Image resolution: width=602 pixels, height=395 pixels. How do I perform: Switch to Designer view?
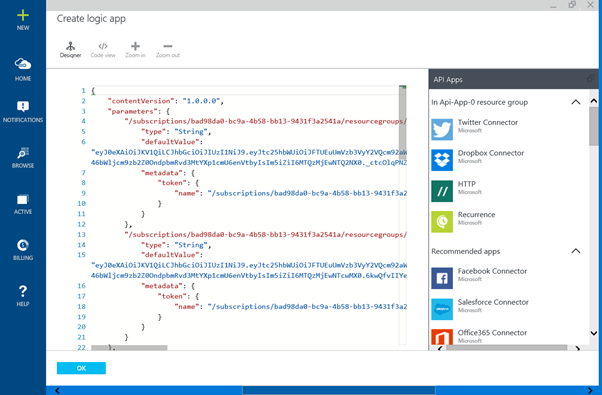[70, 50]
